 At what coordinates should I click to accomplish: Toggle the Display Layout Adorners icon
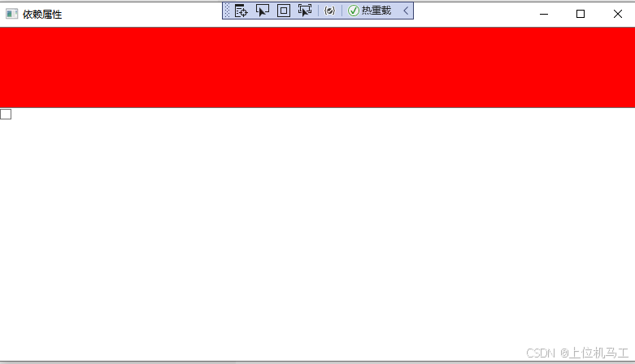tap(284, 11)
